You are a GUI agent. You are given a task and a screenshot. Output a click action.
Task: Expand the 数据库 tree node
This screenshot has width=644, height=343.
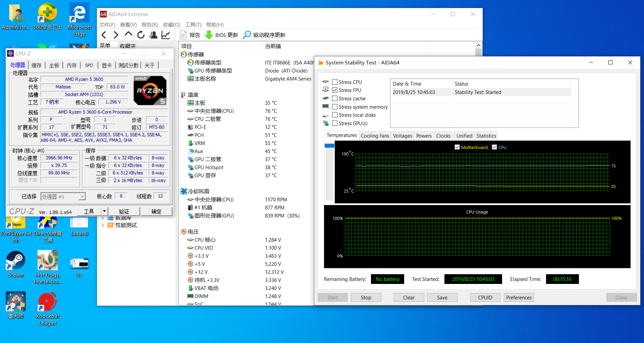pyautogui.click(x=103, y=218)
